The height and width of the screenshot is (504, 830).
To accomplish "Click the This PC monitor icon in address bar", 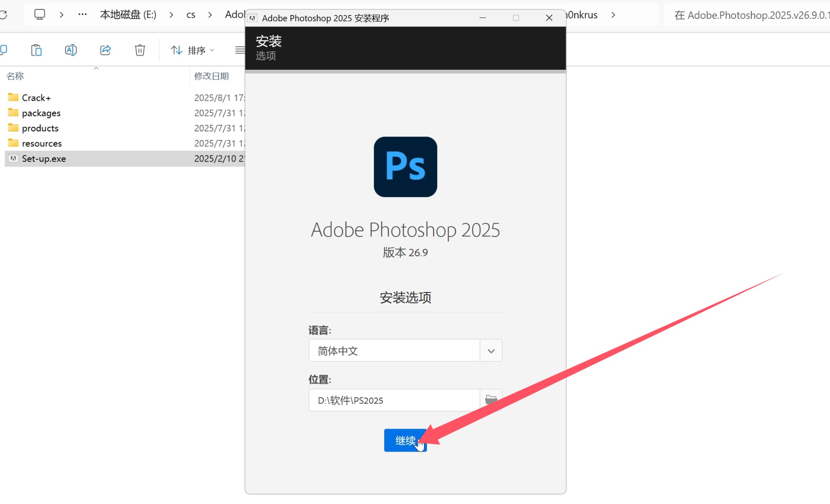I will click(40, 15).
